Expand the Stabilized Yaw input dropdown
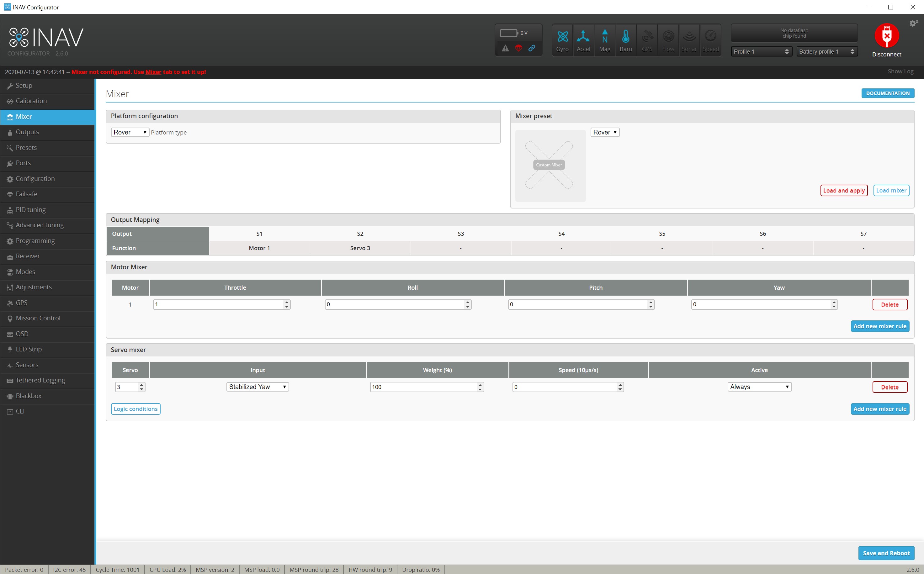The width and height of the screenshot is (924, 574). 258,387
